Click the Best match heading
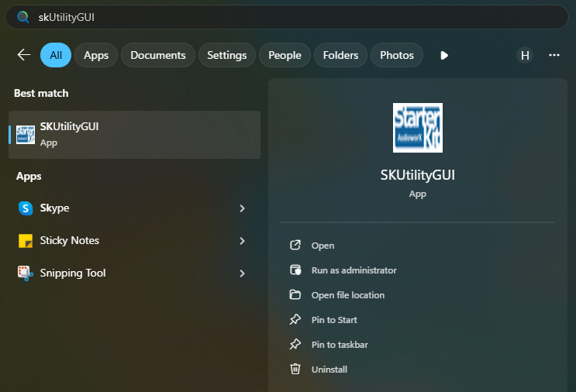Viewport: 576px width, 392px height. click(x=41, y=93)
